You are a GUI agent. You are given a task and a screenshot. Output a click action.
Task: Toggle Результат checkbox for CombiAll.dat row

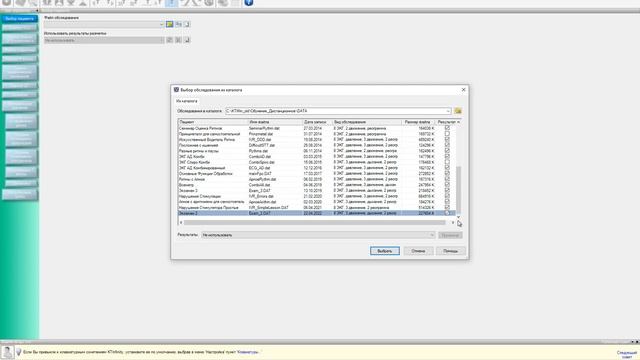pos(447,185)
